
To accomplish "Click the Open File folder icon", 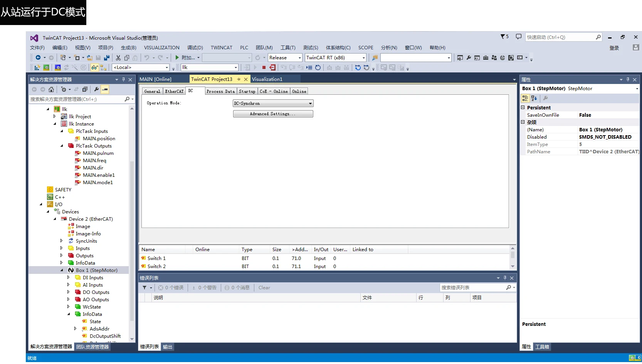I will (89, 58).
